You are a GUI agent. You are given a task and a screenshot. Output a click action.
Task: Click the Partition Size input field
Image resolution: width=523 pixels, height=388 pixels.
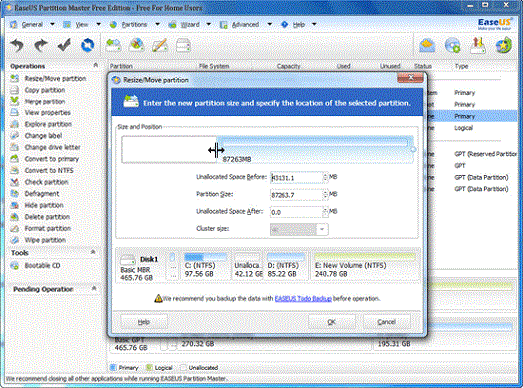[x=296, y=195]
